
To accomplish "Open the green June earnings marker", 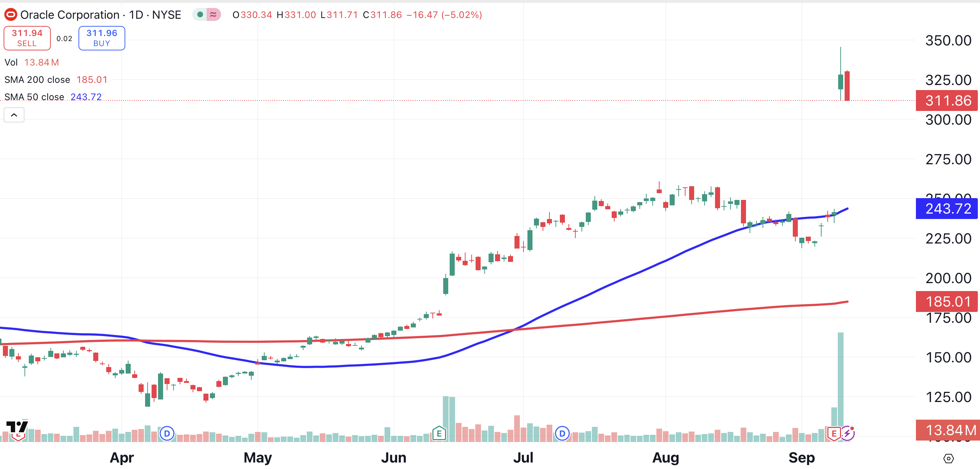I will [x=439, y=433].
